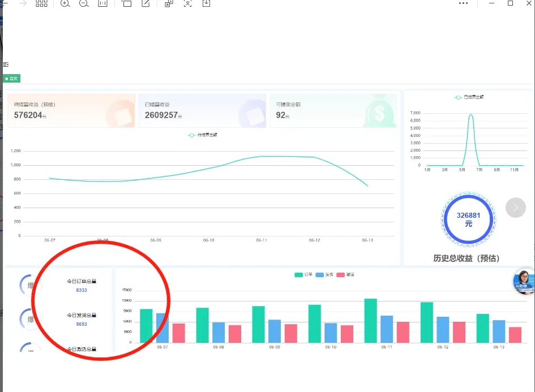Select the 首页 green tab

(11, 79)
